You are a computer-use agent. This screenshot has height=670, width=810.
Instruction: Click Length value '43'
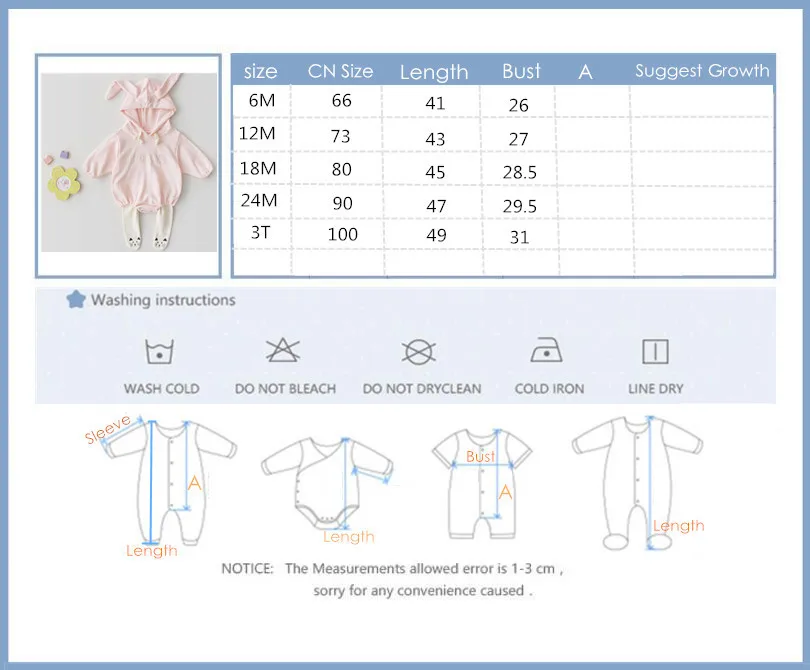[x=435, y=139]
